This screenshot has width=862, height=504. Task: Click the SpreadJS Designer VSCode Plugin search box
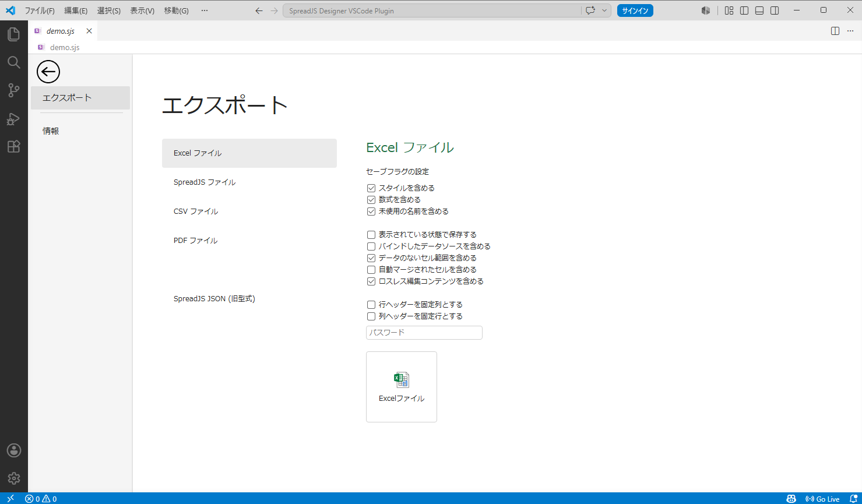[432, 10]
